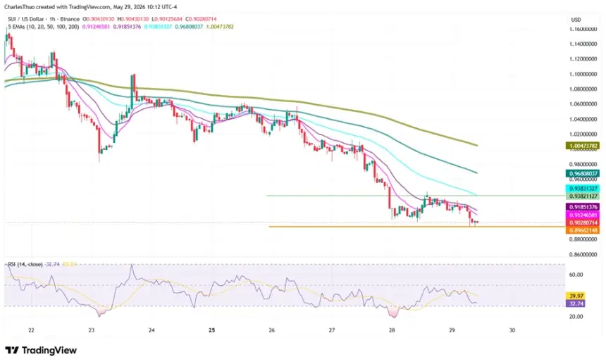Click the 'SUI / US Dollar' symbol title
The height and width of the screenshot is (364, 606).
26,19
